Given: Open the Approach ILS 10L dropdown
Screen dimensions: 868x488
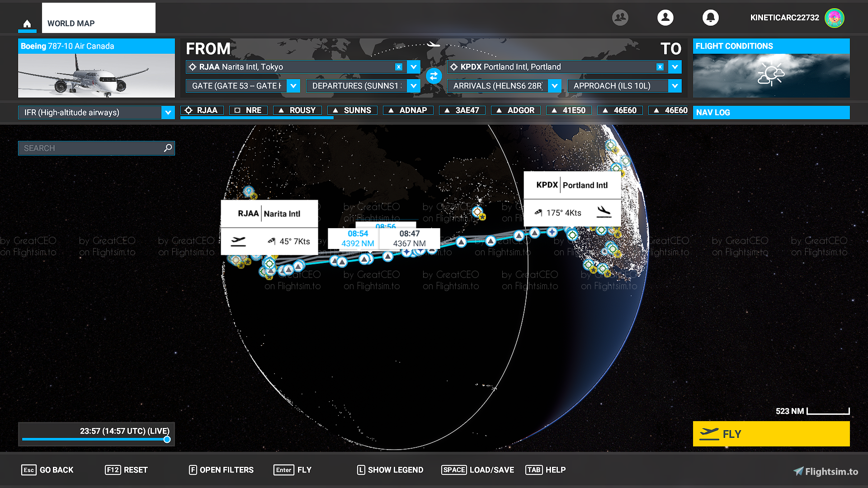Looking at the screenshot, I should pyautogui.click(x=675, y=86).
